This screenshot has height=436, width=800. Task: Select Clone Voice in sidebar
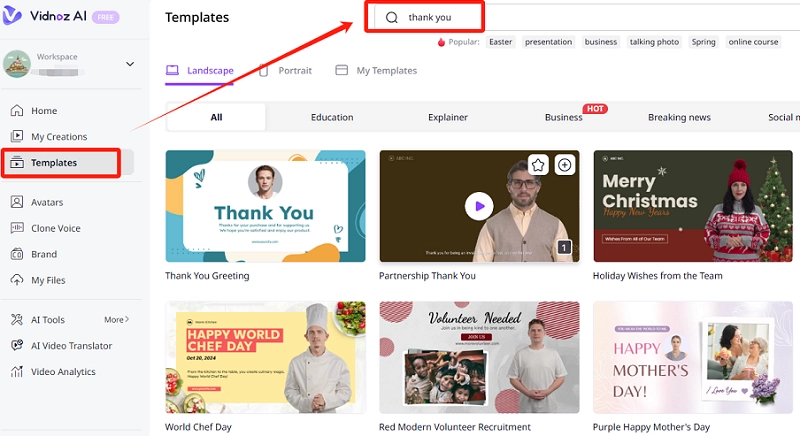pyautogui.click(x=55, y=228)
